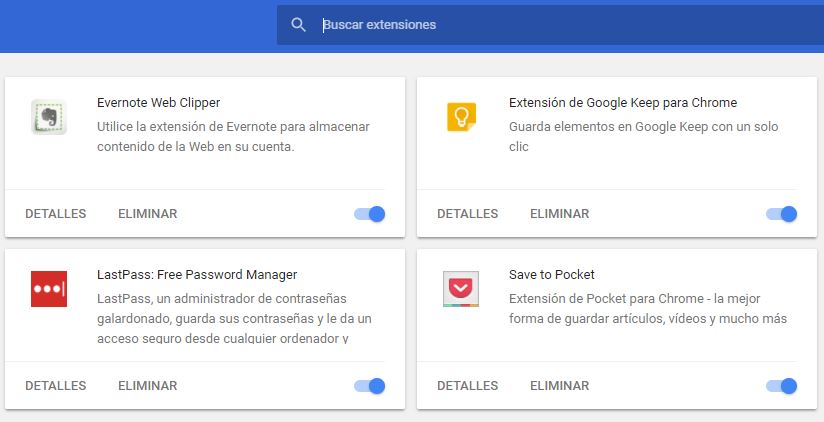The width and height of the screenshot is (824, 422).
Task: Open Detalles for Evernote Web Clipper
Action: tap(56, 214)
